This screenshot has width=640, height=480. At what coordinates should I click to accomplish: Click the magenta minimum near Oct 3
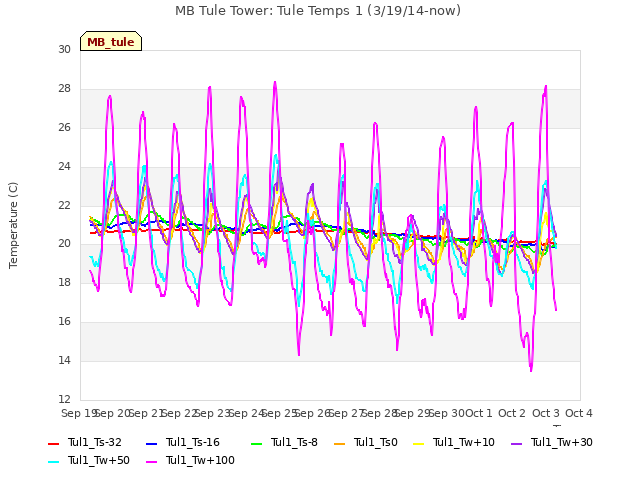click(x=531, y=370)
